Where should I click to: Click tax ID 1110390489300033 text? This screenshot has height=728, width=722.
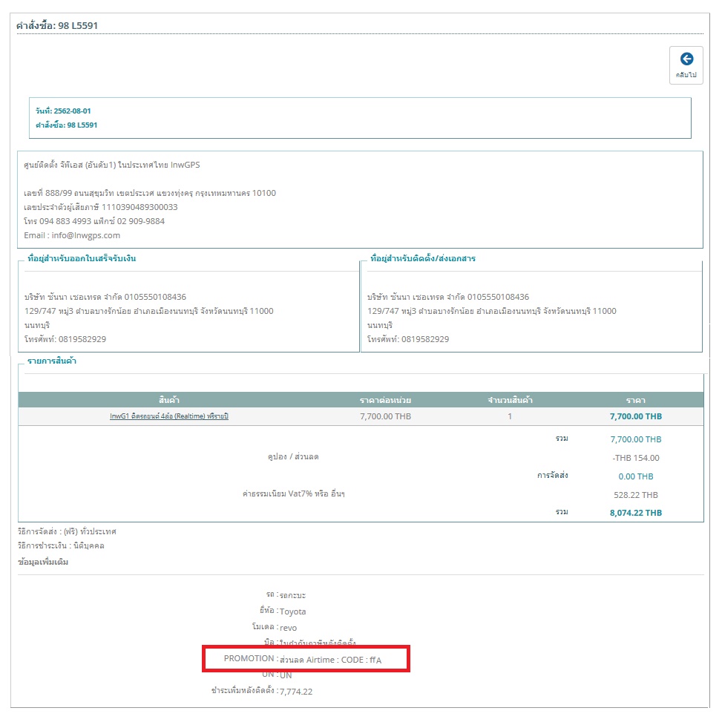click(x=101, y=207)
